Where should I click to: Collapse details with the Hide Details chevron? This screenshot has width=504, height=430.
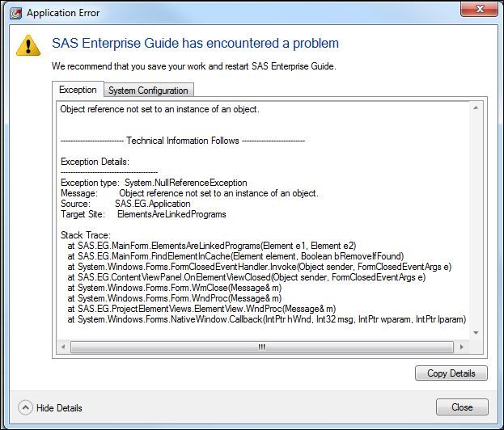(x=25, y=408)
